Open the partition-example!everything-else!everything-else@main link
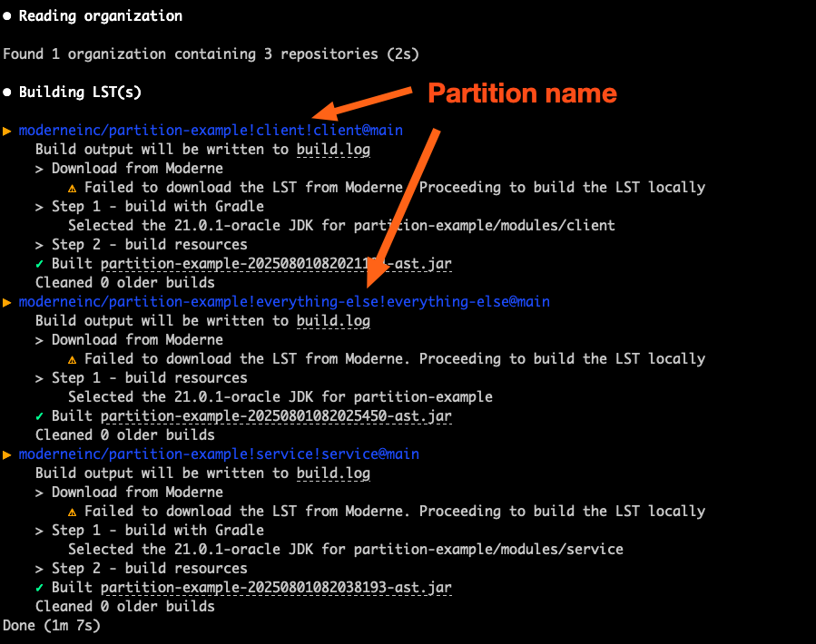This screenshot has width=816, height=644. click(x=284, y=302)
